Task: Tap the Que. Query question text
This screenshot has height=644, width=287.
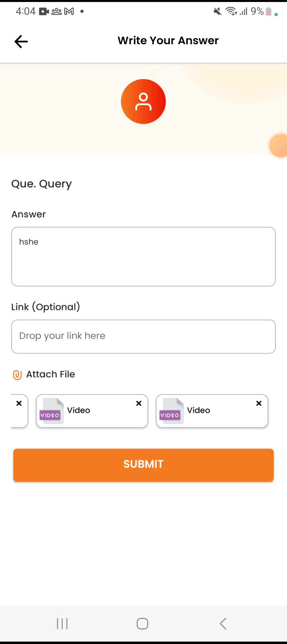Action: [41, 184]
